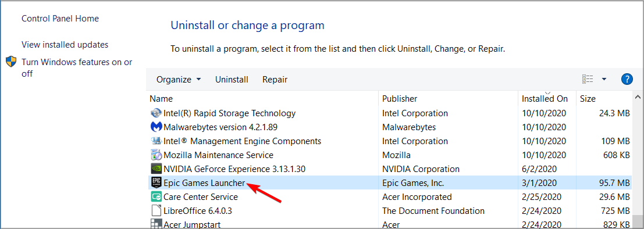The height and width of the screenshot is (229, 644).
Task: Click the Intel Management Engine Components icon
Action: pos(156,141)
